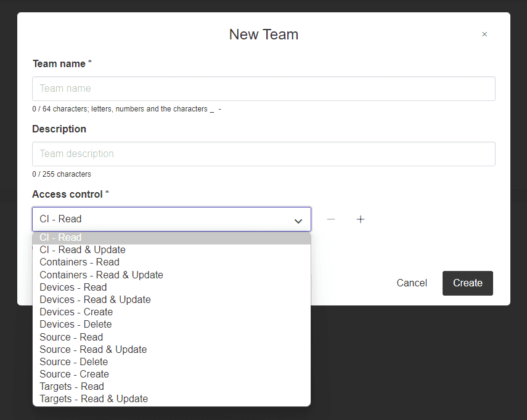Select Targets - Read option

point(71,387)
